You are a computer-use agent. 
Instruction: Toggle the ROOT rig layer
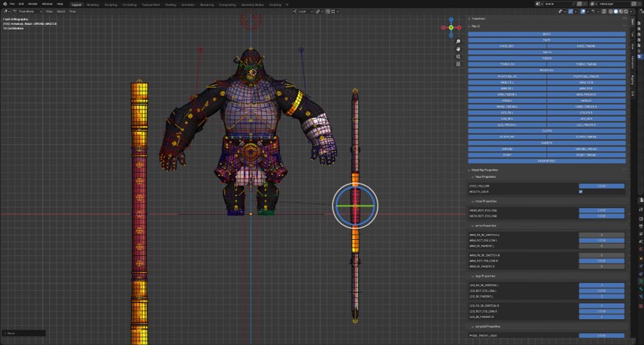click(x=547, y=34)
